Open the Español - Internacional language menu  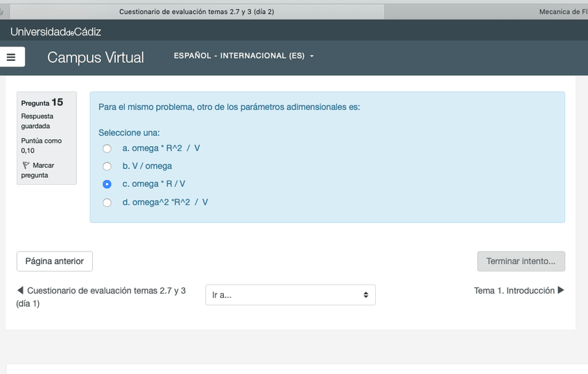[244, 56]
